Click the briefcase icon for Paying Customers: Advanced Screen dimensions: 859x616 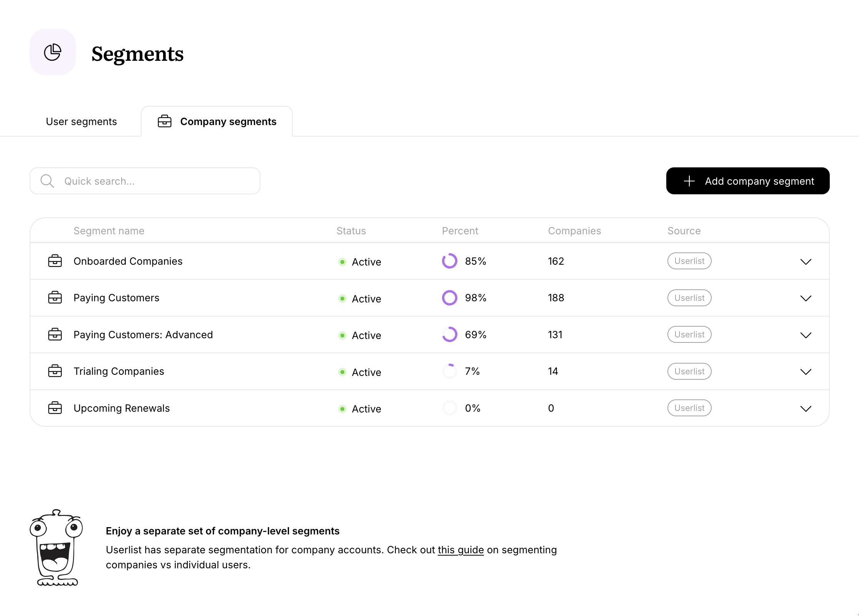(55, 334)
